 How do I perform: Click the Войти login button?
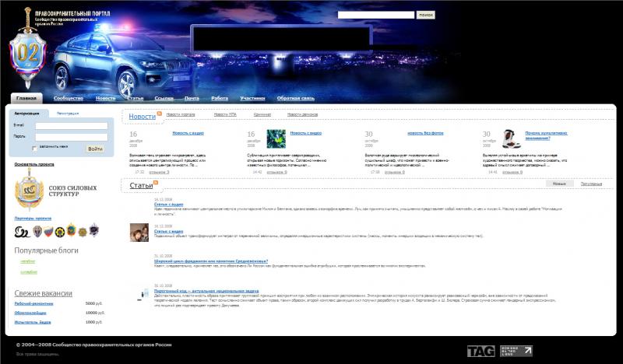(x=95, y=149)
